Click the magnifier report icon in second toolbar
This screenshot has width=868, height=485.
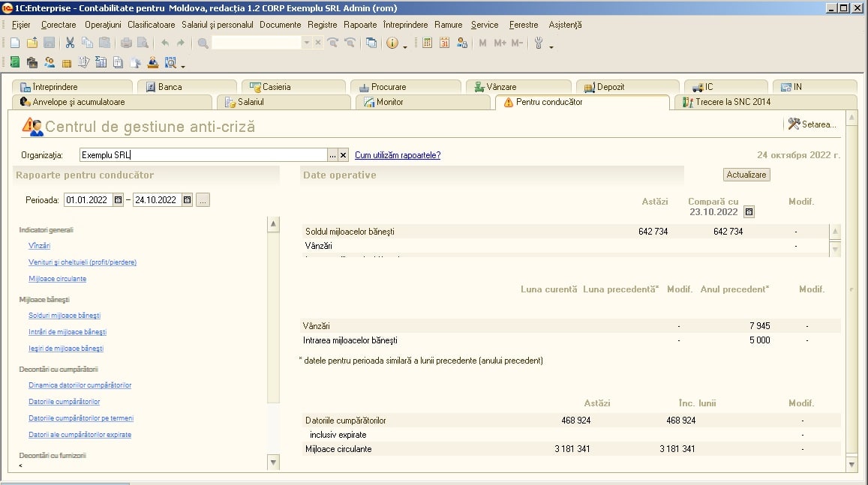[170, 62]
